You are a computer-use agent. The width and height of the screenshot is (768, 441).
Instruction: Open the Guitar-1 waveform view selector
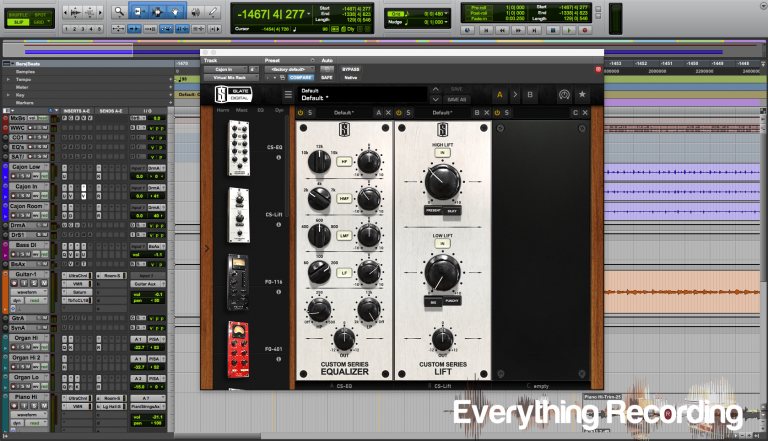point(30,292)
